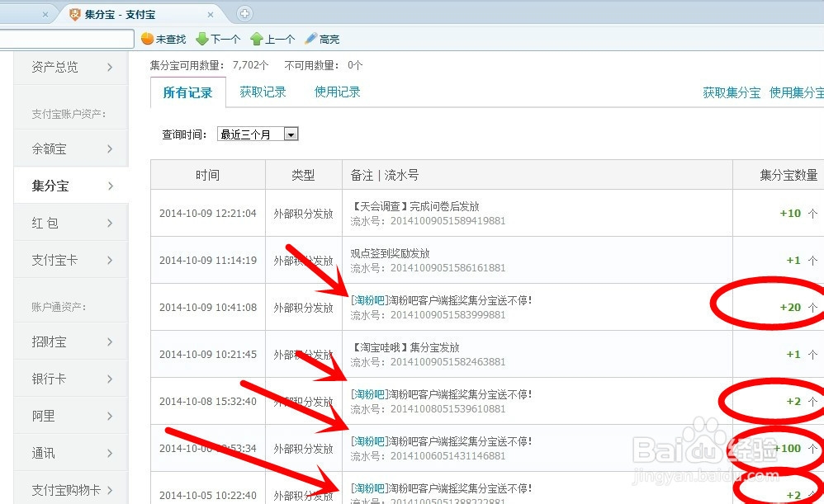Viewport: 824px width, 504px height.
Task: Click the 集分宝数量 column header
Action: [x=779, y=175]
